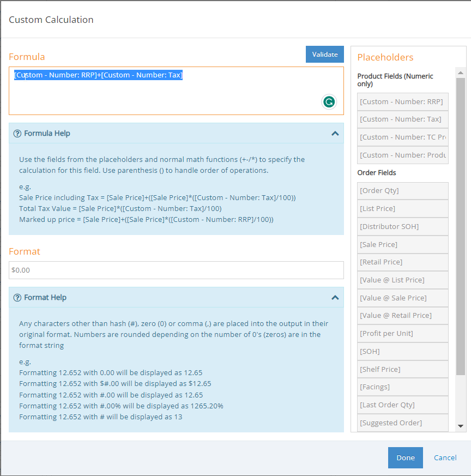Insert the [Value @ List Price] placeholder
471x476 pixels.
(x=403, y=280)
